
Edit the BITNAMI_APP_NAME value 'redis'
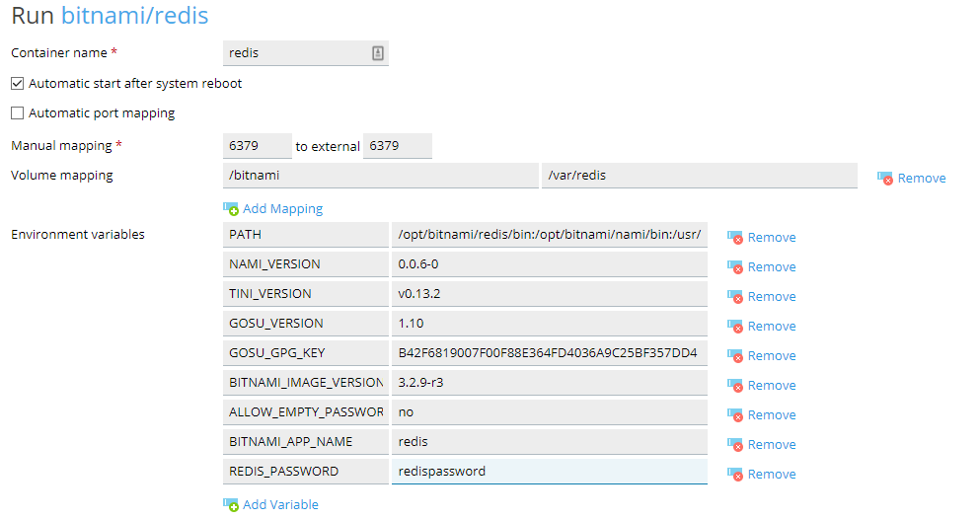click(550, 442)
